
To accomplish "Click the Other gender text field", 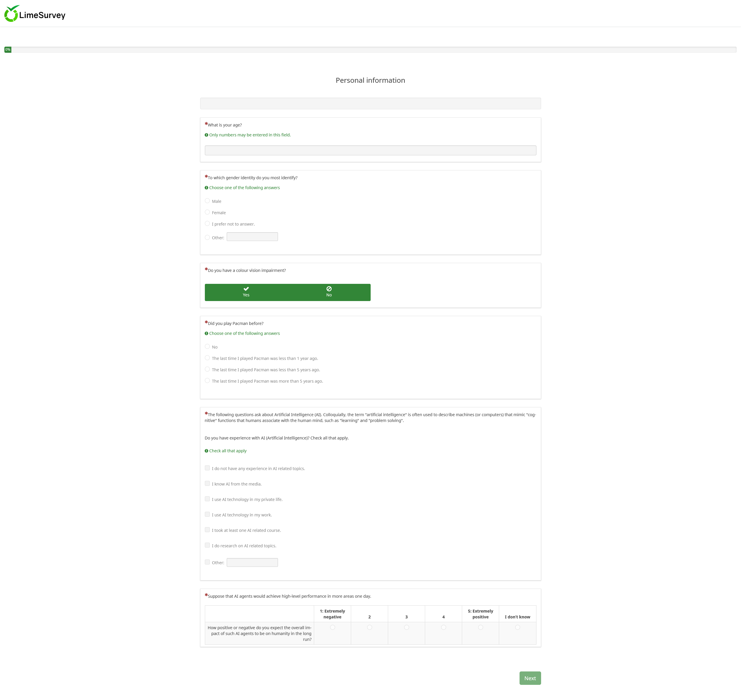I will [x=252, y=237].
